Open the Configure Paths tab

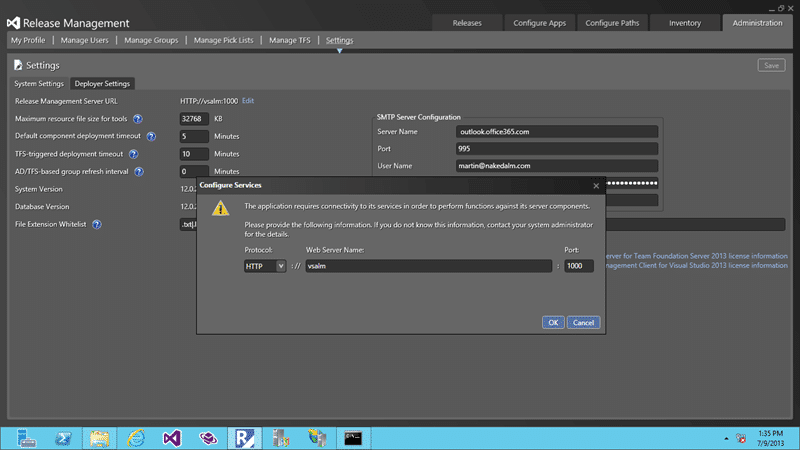[x=612, y=23]
